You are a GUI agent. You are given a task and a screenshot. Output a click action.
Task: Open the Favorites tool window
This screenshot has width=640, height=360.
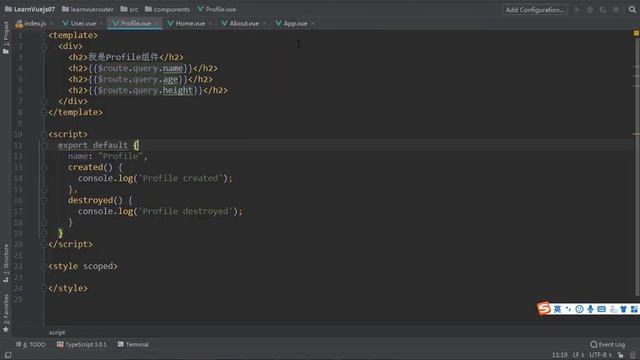pos(6,313)
